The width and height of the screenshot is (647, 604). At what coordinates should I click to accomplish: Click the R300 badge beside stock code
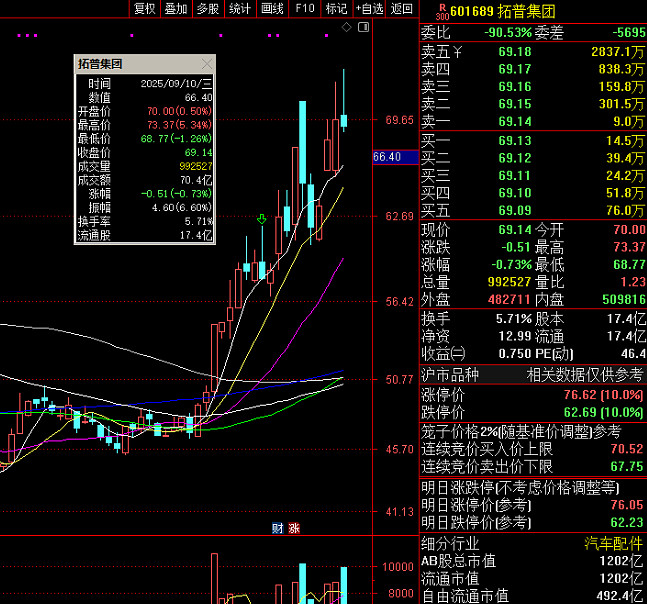point(442,9)
